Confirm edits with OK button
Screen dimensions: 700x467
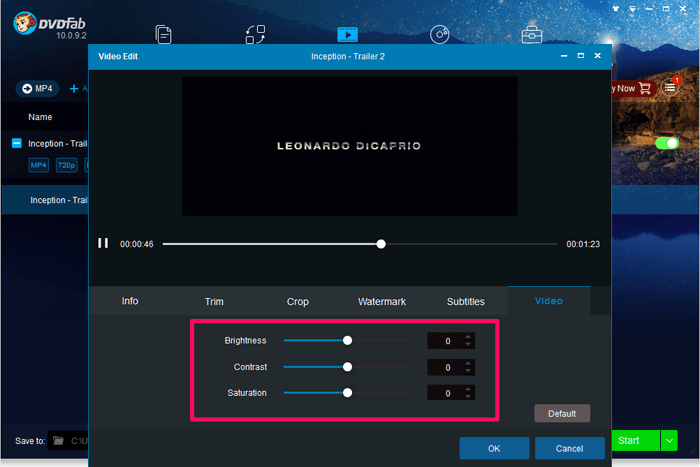pos(494,448)
